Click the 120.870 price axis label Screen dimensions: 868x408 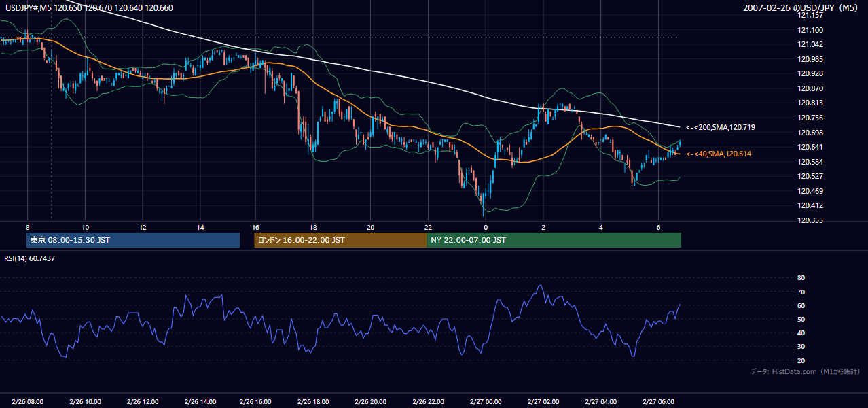click(x=810, y=88)
